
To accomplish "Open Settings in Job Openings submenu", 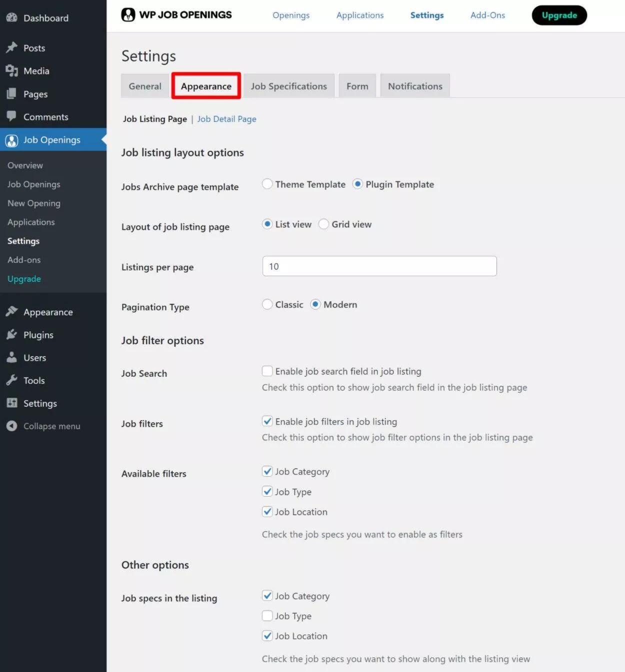I will (x=23, y=241).
